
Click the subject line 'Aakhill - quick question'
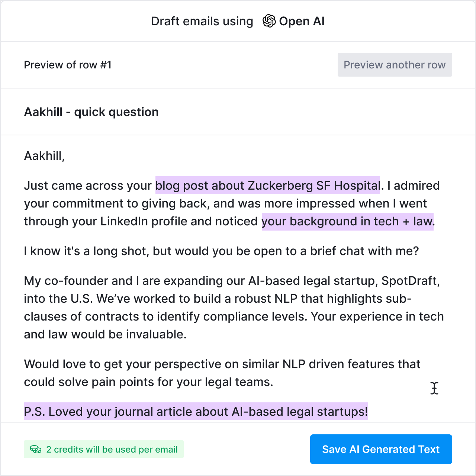pyautogui.click(x=91, y=112)
